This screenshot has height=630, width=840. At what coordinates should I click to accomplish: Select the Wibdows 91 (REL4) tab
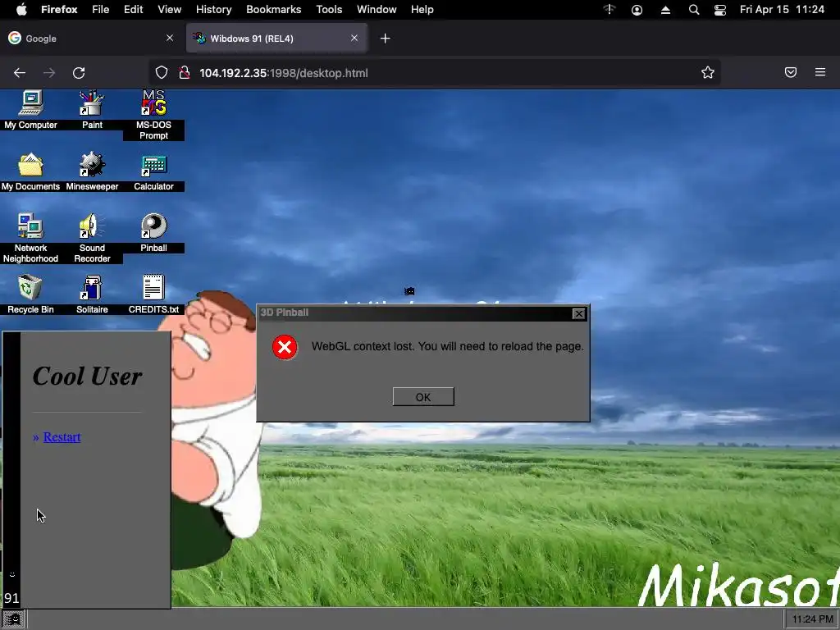click(276, 38)
